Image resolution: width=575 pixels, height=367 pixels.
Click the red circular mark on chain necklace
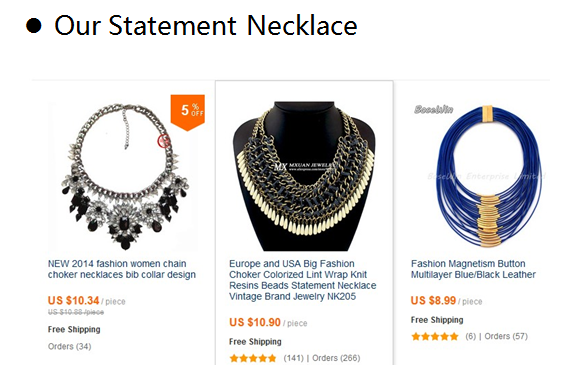164,141
